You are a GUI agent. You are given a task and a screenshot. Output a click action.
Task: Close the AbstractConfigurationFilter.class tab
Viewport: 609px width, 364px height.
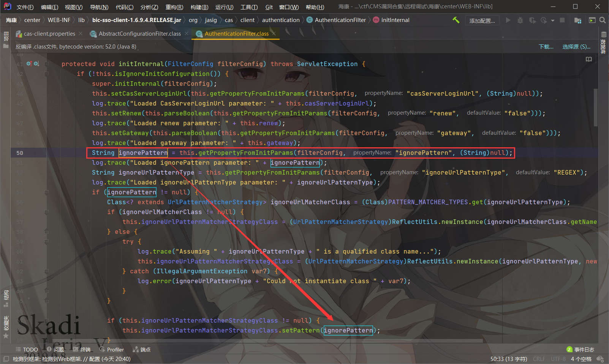187,34
